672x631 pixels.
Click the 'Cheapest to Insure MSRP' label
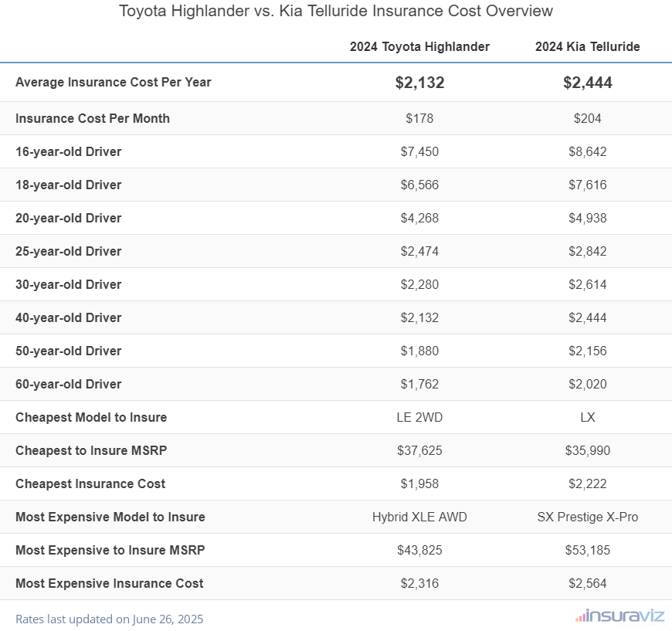point(91,450)
